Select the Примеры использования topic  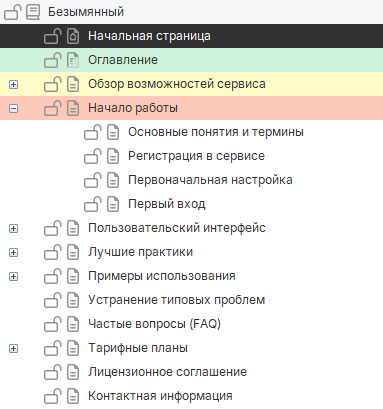[162, 276]
